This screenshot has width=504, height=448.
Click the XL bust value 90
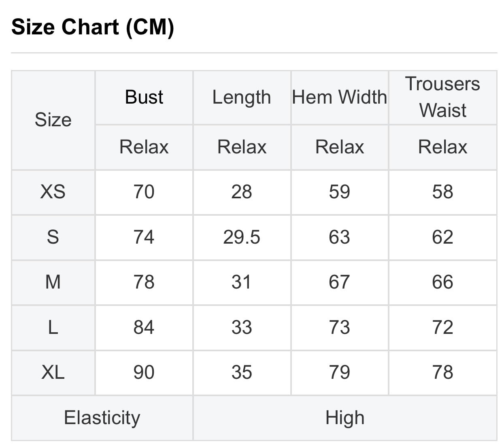click(144, 372)
